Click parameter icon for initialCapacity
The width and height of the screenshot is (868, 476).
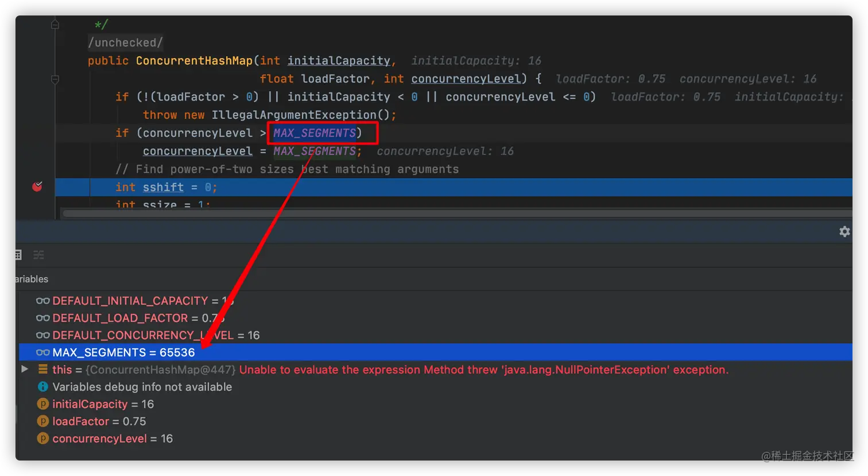point(43,404)
